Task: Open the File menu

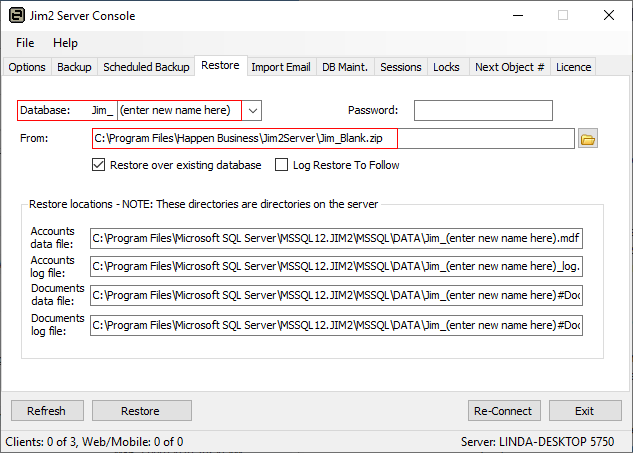Action: pyautogui.click(x=25, y=43)
